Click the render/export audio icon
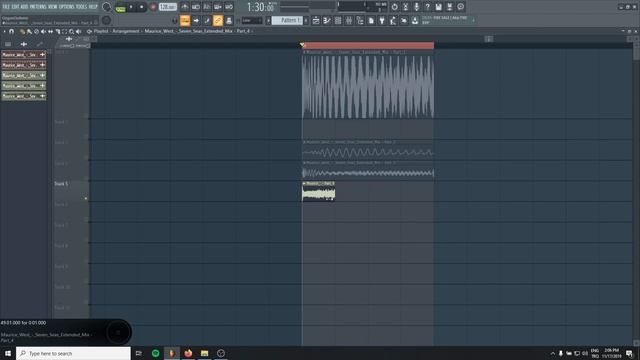The height and width of the screenshot is (360, 640). tap(450, 7)
